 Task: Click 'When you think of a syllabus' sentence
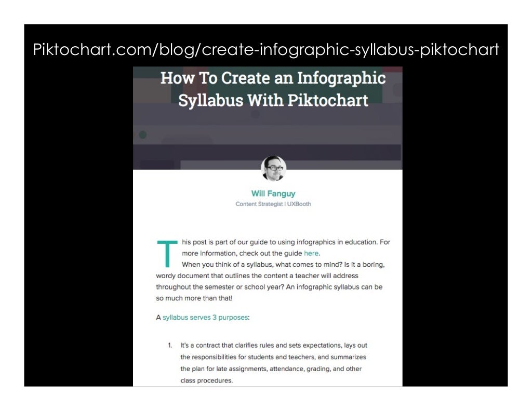(x=283, y=264)
